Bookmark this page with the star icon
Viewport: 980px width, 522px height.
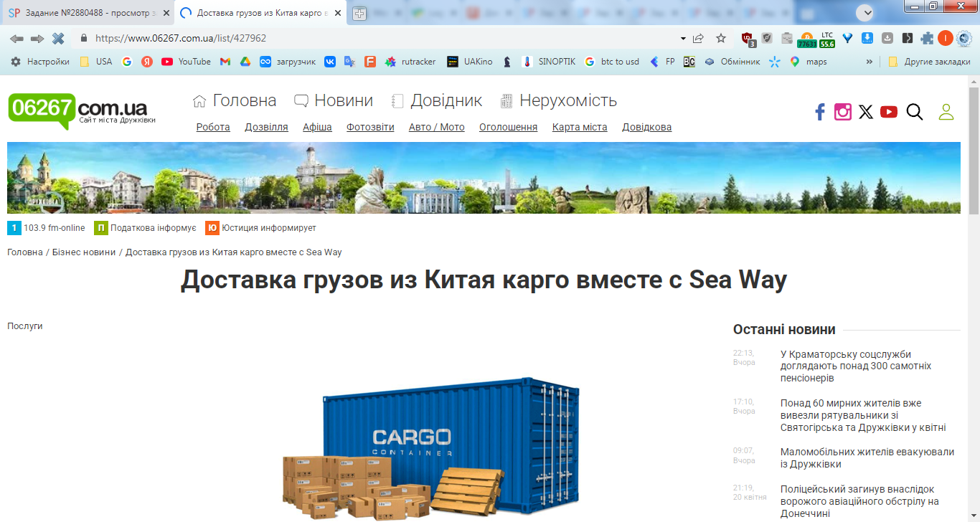pos(721,38)
